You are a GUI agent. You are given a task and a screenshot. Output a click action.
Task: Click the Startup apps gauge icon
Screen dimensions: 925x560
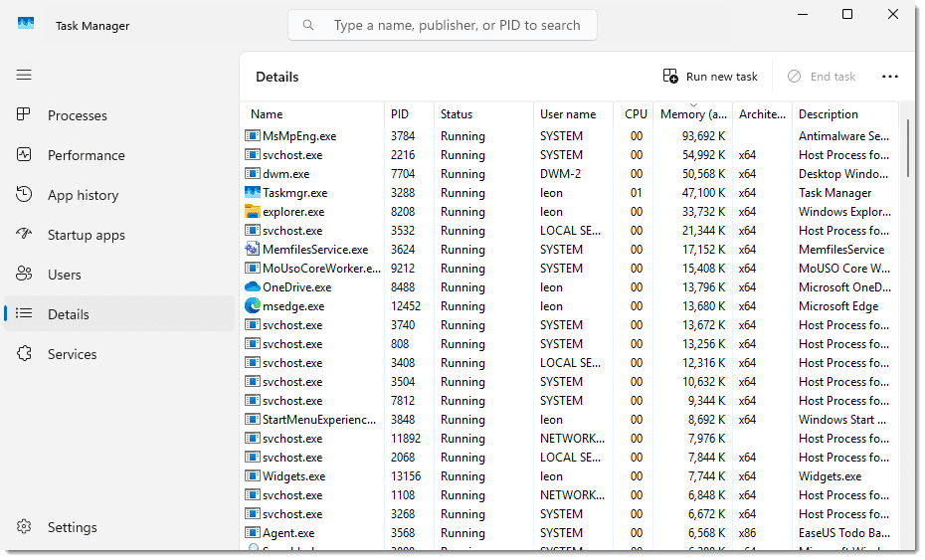pos(24,234)
